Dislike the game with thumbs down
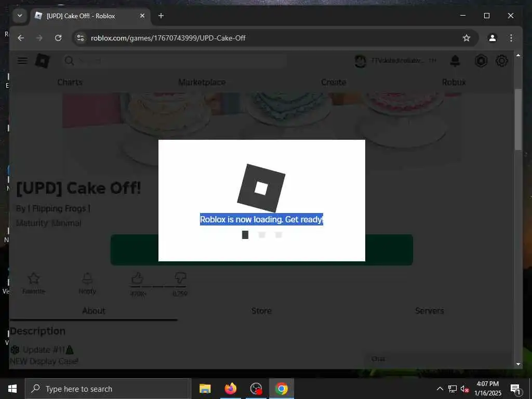The width and height of the screenshot is (532, 399). (180, 279)
